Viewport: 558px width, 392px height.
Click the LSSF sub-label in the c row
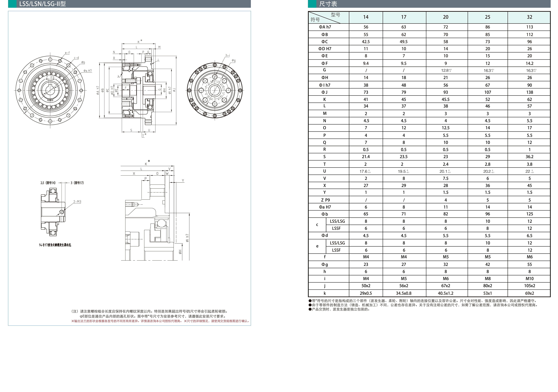tap(337, 228)
